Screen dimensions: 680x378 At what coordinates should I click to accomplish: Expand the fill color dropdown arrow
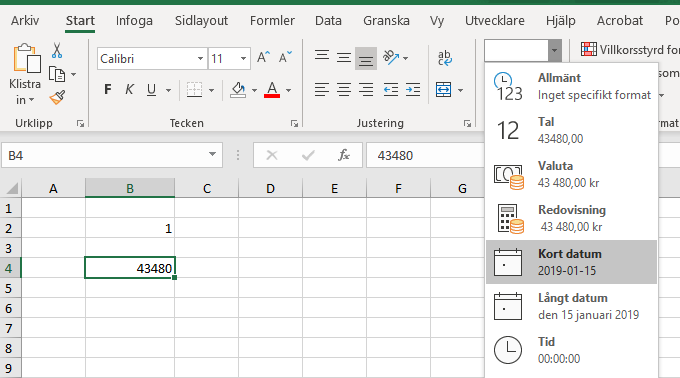[255, 90]
